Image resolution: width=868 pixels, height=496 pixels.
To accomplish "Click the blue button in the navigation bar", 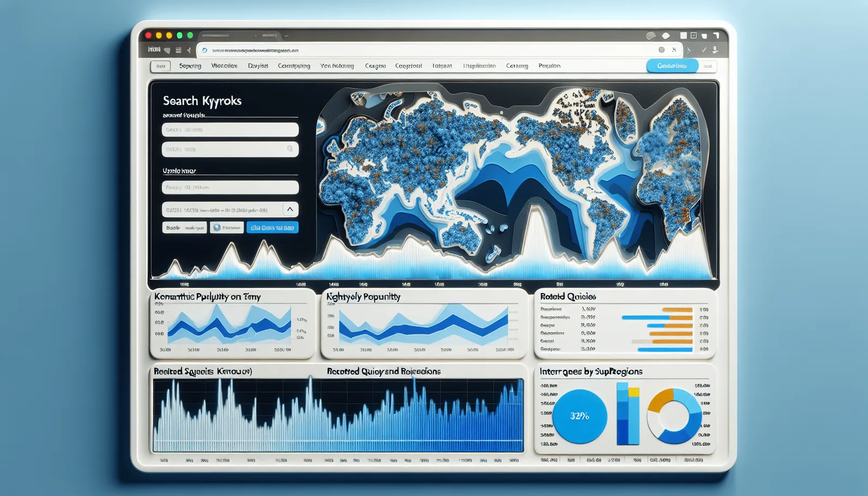I will pos(672,66).
